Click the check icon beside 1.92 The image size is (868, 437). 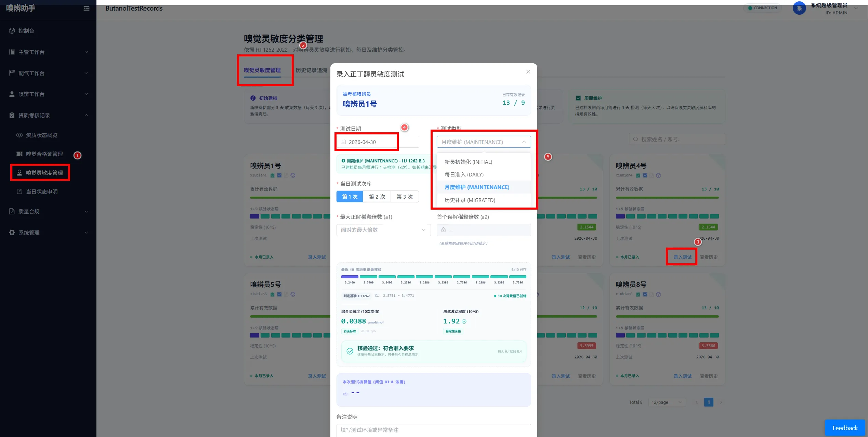[464, 321]
